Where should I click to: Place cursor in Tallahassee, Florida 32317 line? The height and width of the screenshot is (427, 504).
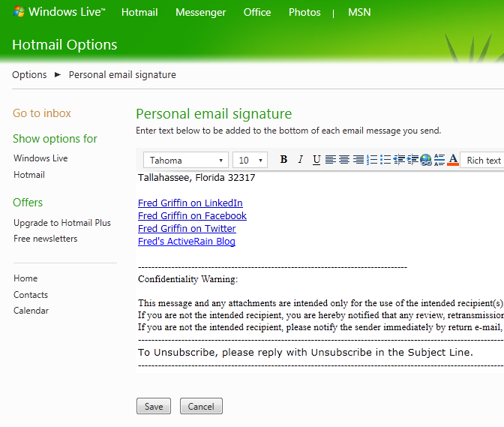[196, 178]
